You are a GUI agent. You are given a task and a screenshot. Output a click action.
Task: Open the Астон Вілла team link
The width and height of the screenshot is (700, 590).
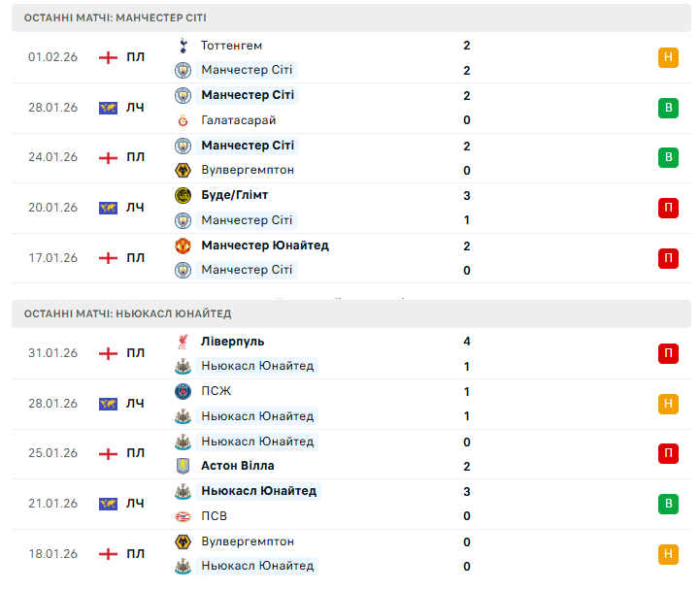(x=237, y=466)
